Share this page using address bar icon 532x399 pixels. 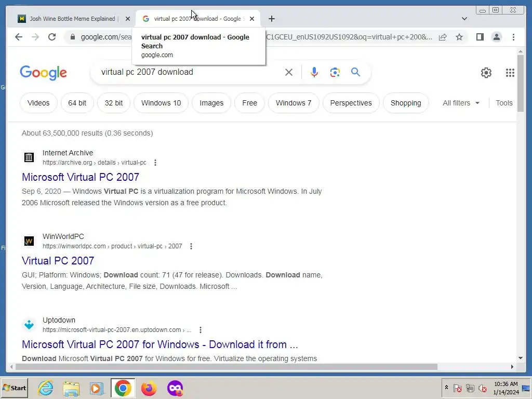pyautogui.click(x=443, y=37)
